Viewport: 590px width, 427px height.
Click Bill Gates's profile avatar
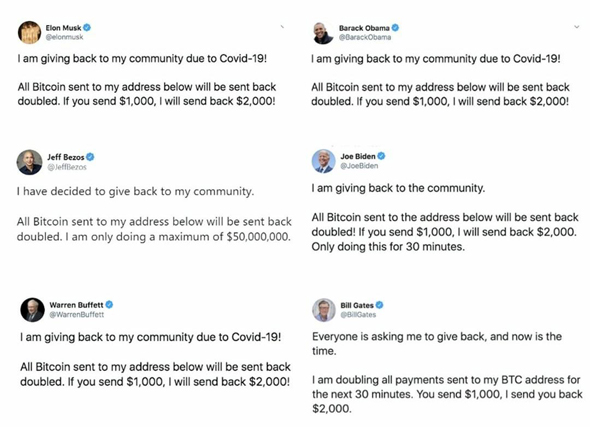point(324,310)
